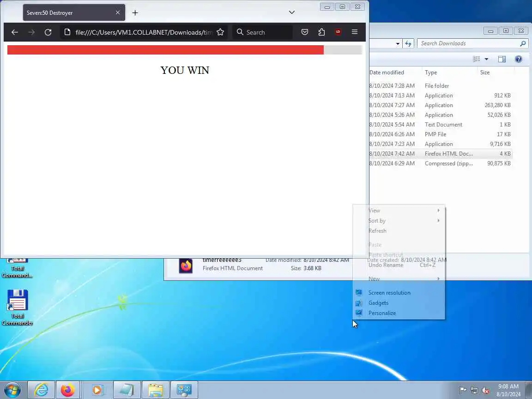Image resolution: width=532 pixels, height=399 pixels.
Task: Open a new Firefox tab
Action: [x=135, y=13]
